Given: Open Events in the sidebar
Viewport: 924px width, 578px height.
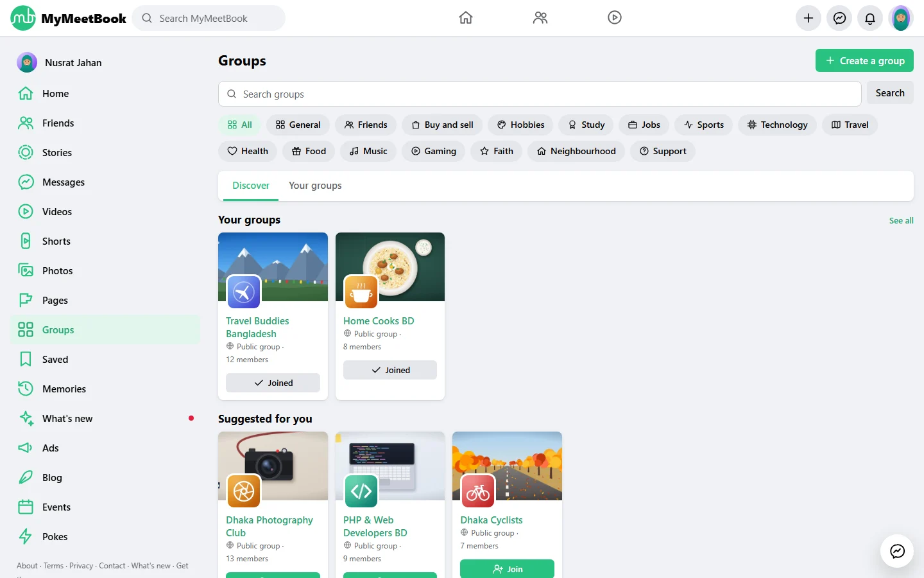Looking at the screenshot, I should pyautogui.click(x=105, y=507).
